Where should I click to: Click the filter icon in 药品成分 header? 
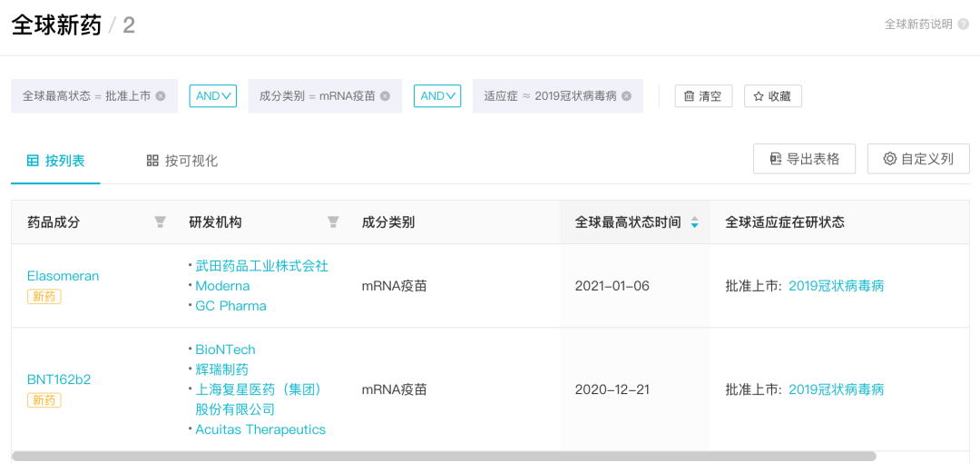[x=161, y=222]
